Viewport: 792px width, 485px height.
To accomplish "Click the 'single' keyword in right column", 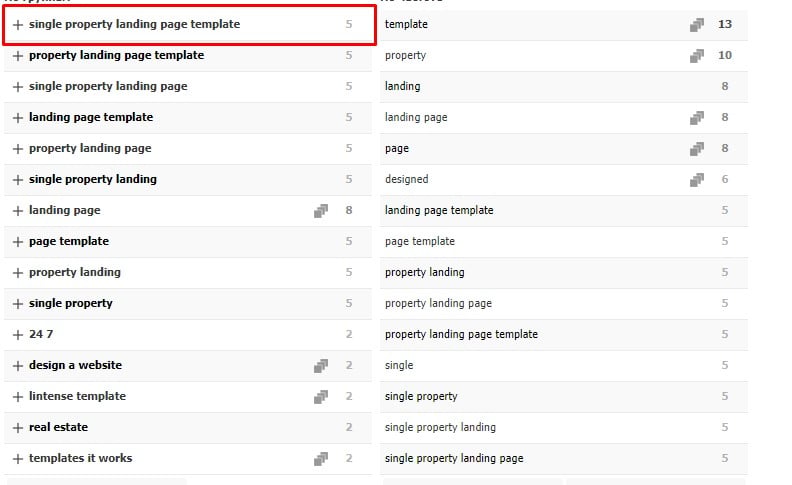I will pos(399,365).
